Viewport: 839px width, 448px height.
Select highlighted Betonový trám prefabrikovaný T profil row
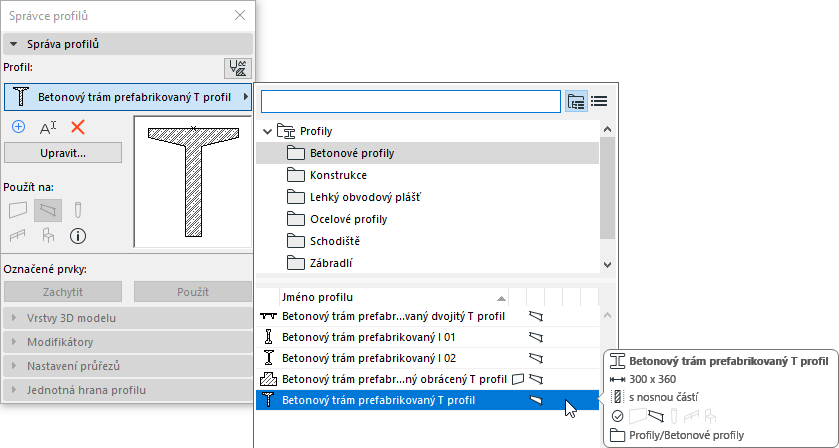[x=427, y=400]
